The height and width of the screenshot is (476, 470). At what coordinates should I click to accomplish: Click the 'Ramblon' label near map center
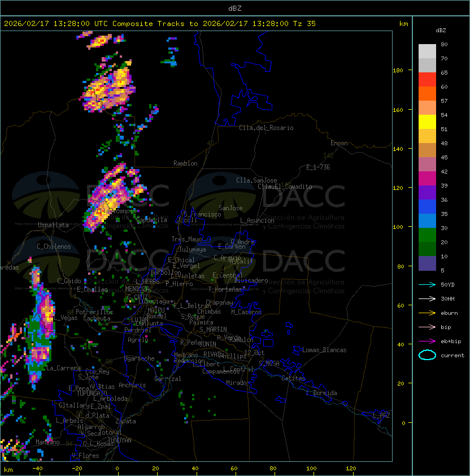pyautogui.click(x=185, y=163)
